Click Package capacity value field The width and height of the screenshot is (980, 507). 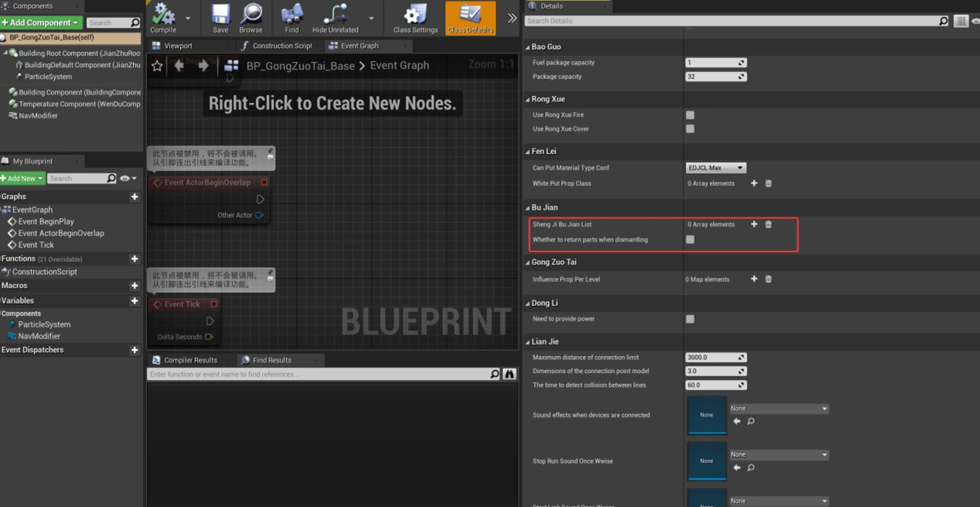(x=716, y=77)
